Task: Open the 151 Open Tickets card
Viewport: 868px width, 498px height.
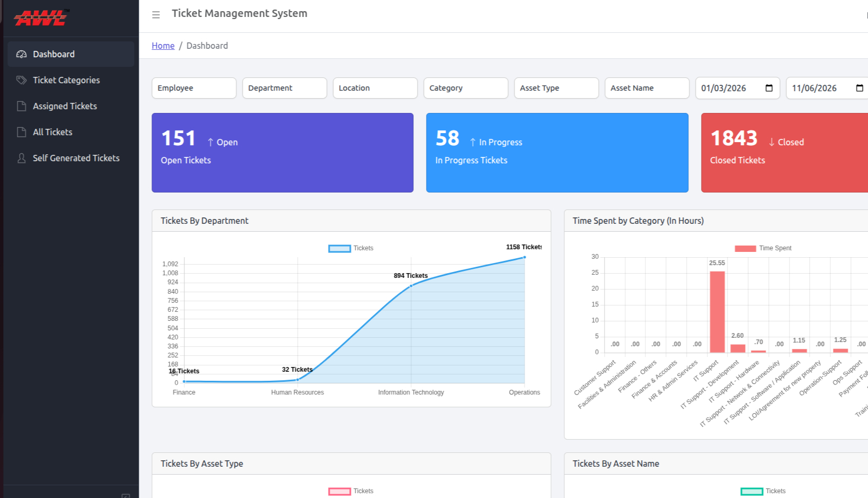Action: click(x=282, y=153)
